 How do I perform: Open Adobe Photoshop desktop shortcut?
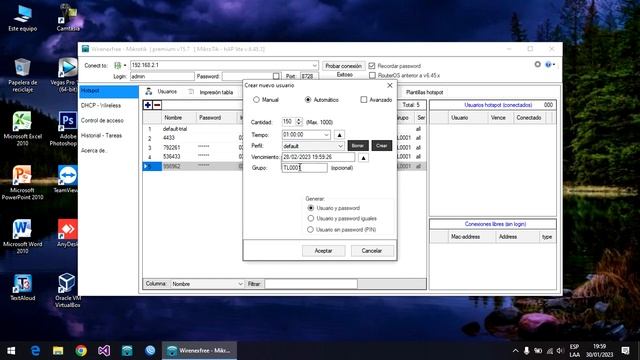(x=65, y=129)
